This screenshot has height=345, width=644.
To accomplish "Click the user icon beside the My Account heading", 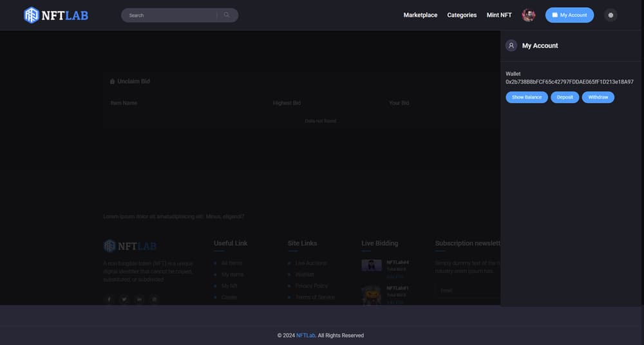I will 511,46.
